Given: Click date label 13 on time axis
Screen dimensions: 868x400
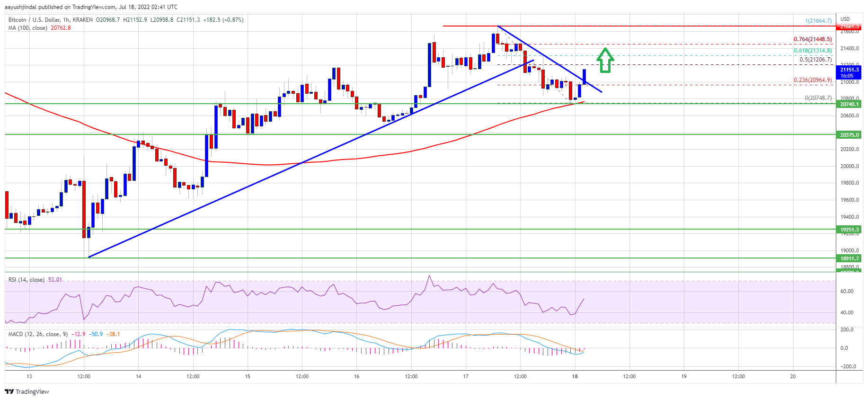Looking at the screenshot, I should coord(29,376).
